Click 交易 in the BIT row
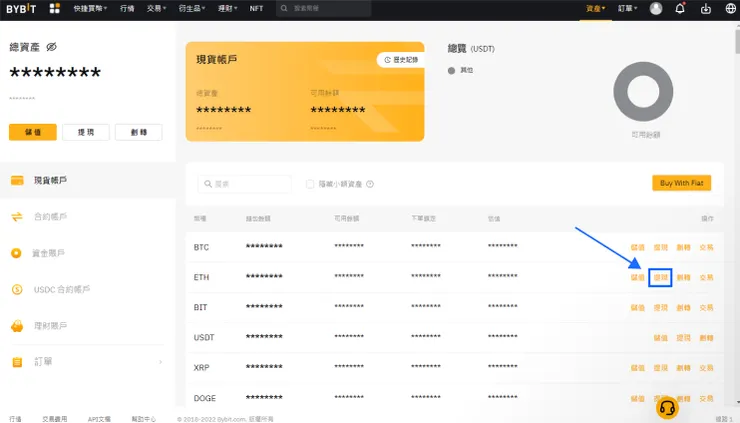The width and height of the screenshot is (740, 423). [706, 308]
